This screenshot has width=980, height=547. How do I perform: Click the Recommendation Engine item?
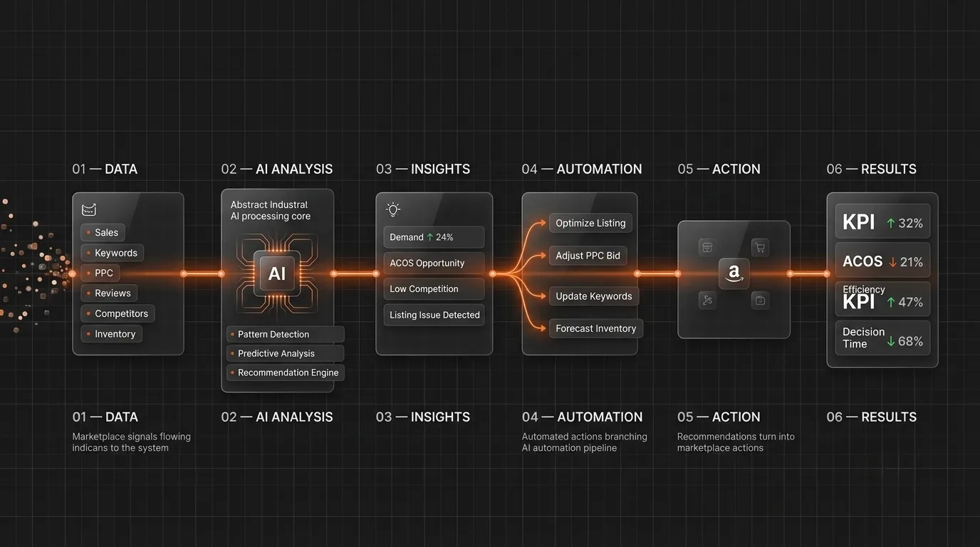(286, 373)
